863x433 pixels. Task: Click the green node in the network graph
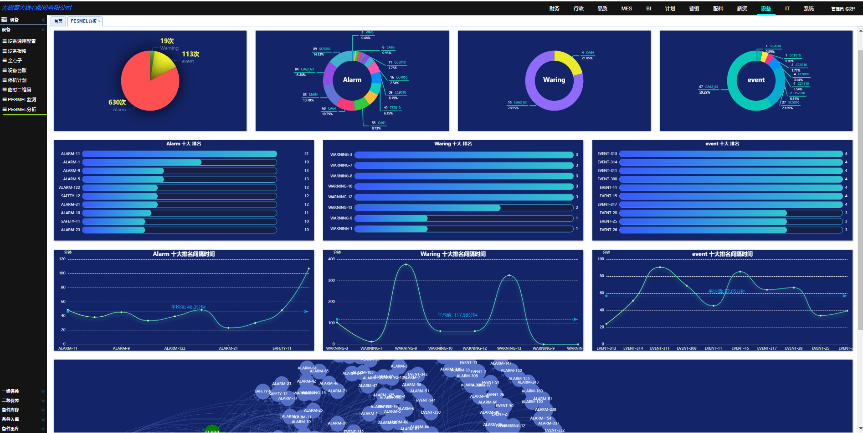click(211, 429)
